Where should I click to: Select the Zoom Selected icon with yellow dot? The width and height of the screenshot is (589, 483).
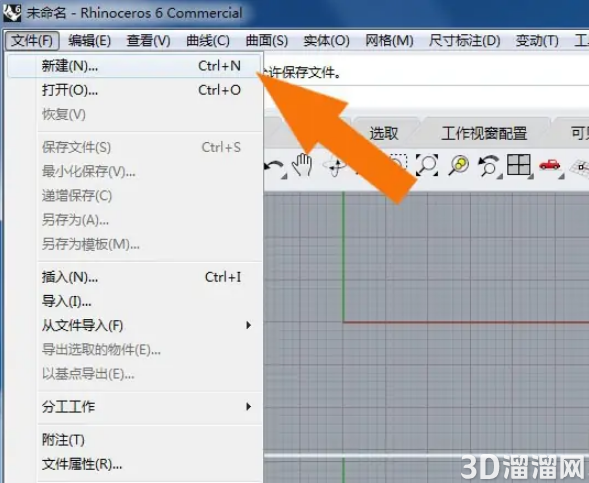(x=459, y=165)
